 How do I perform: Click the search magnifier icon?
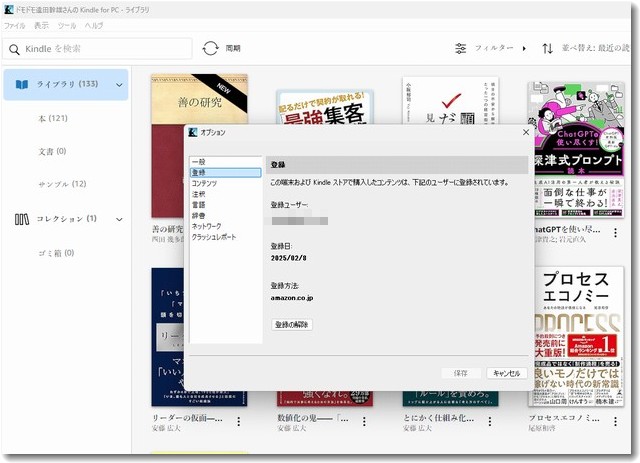[x=14, y=49]
